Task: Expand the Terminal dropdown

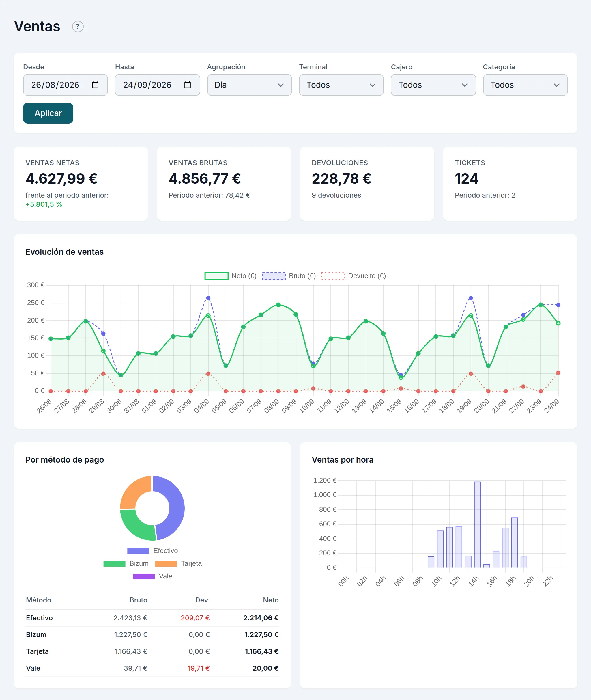Action: [x=341, y=85]
